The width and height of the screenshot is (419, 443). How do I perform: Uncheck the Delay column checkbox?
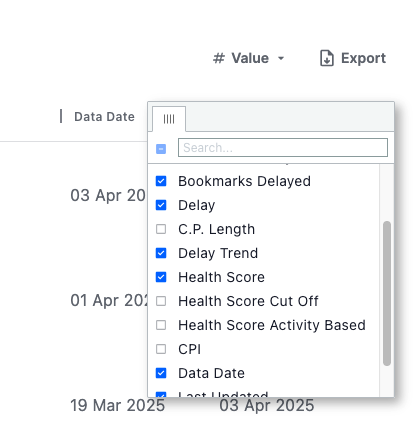pos(161,205)
